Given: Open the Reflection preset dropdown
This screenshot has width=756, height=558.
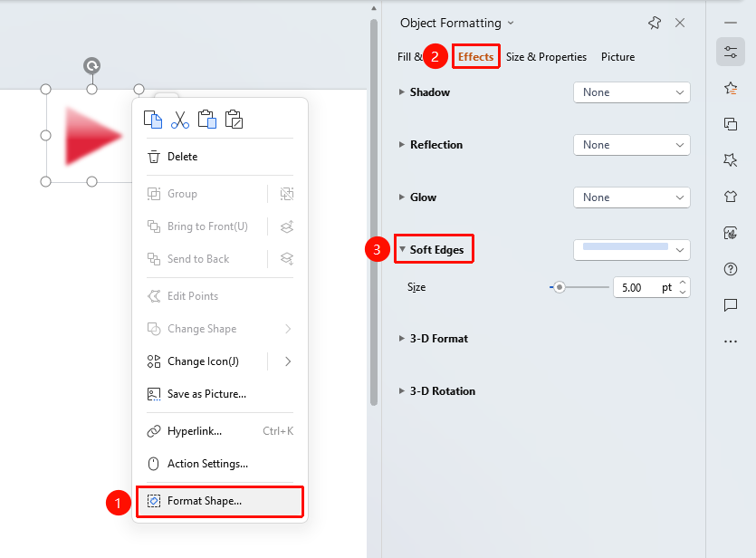Looking at the screenshot, I should 632,145.
